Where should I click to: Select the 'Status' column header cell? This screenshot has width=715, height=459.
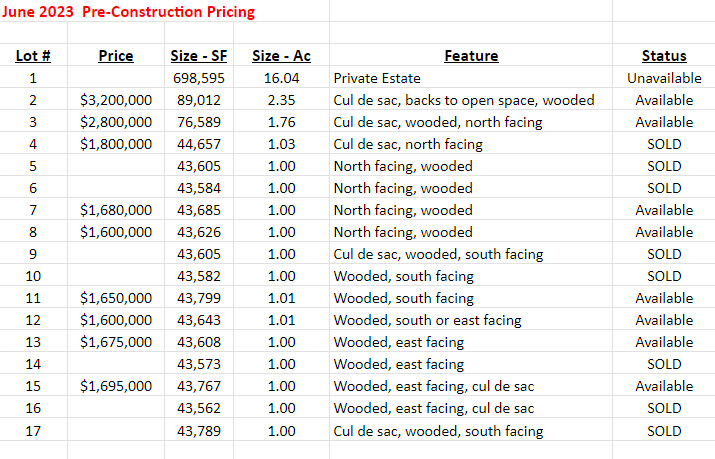(x=664, y=56)
